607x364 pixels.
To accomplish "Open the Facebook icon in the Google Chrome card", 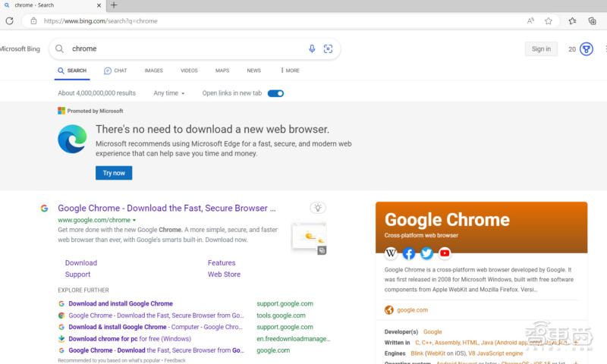I will coord(409,253).
